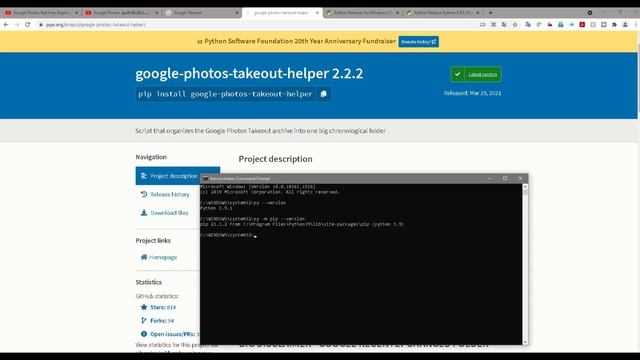Click the Project description heading

(276, 159)
